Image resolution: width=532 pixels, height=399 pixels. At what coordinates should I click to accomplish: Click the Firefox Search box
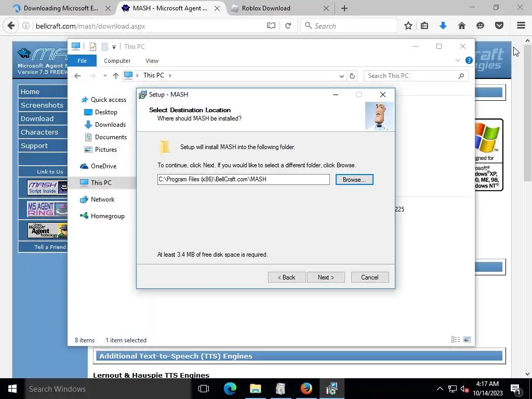coord(349,26)
